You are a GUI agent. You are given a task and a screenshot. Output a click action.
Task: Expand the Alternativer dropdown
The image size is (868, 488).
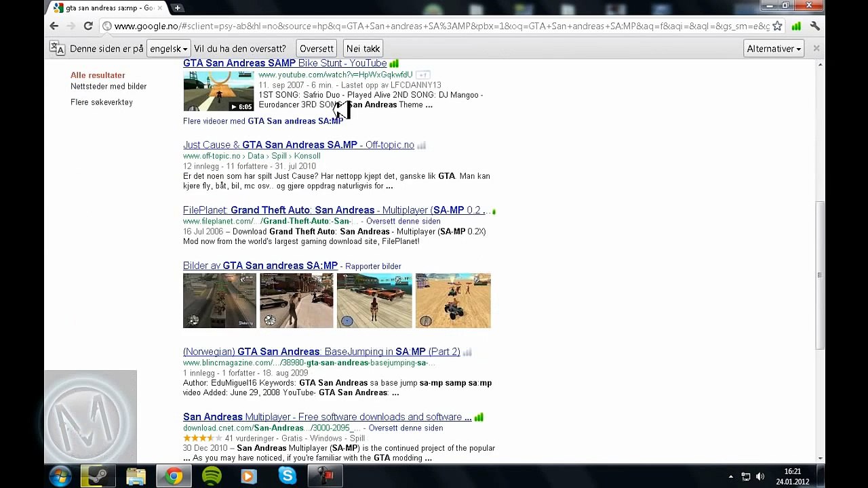pyautogui.click(x=773, y=49)
